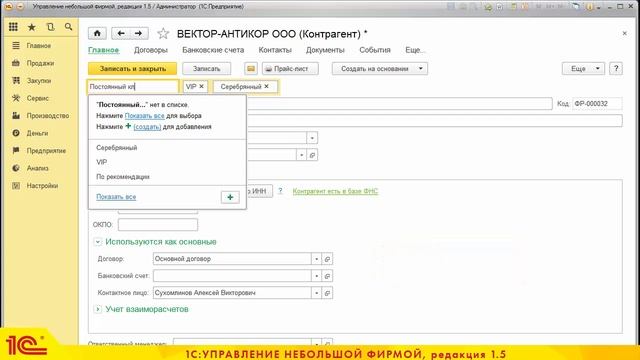The height and width of the screenshot is (360, 640).
Task: Add contractor to favorites with star
Action: (x=163, y=33)
